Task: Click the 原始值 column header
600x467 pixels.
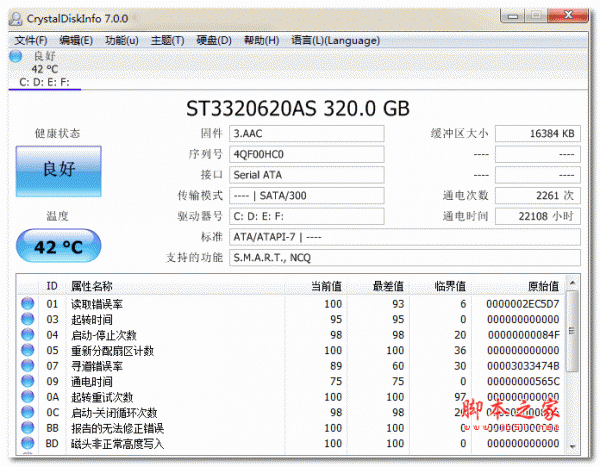Action: [x=543, y=286]
